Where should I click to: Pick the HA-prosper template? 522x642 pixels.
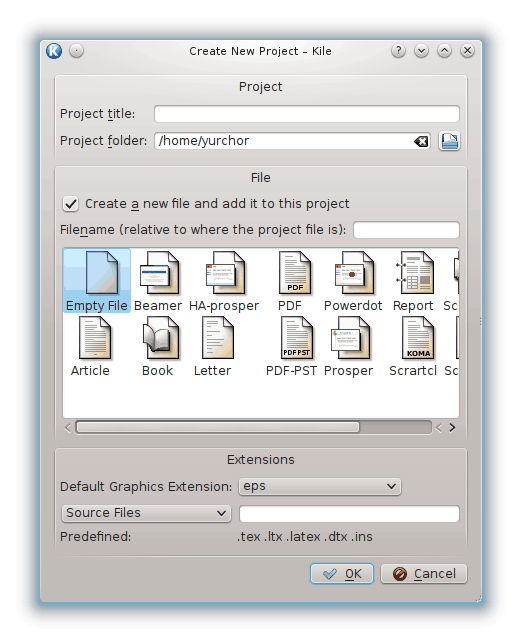(x=224, y=281)
